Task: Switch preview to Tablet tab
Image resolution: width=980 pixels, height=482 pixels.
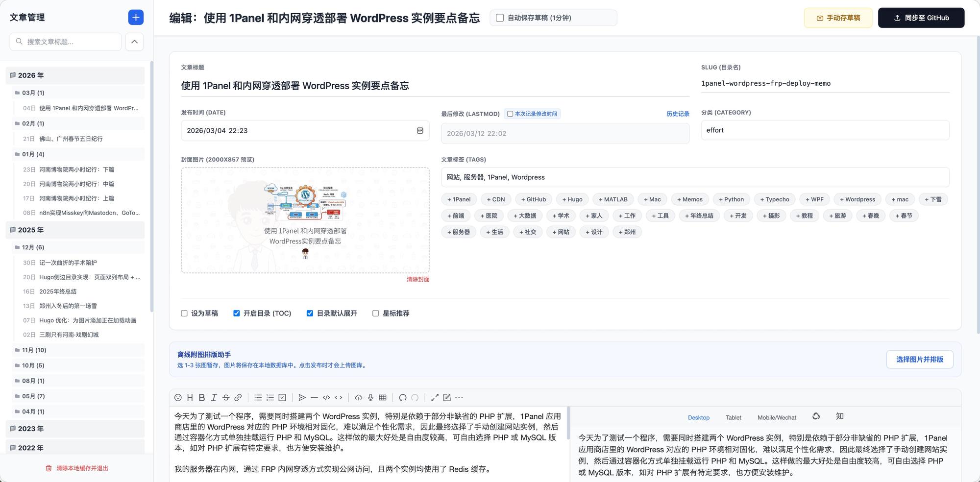Action: coord(733,418)
